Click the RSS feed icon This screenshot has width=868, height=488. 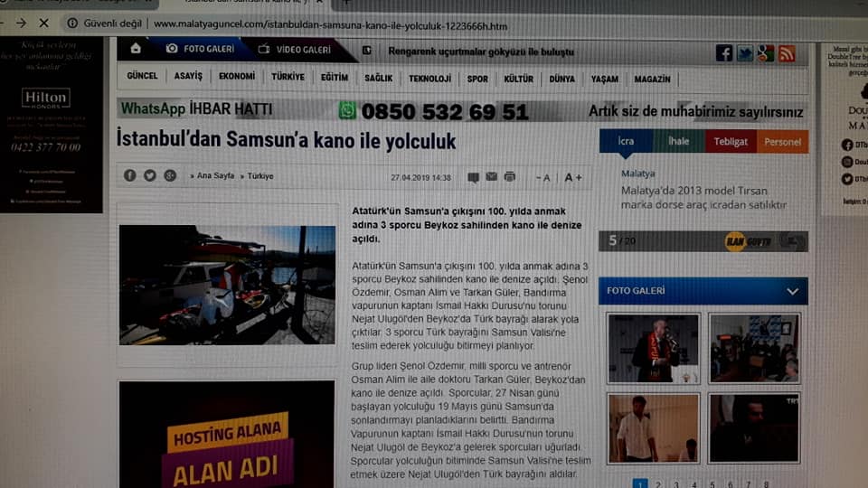tap(787, 53)
